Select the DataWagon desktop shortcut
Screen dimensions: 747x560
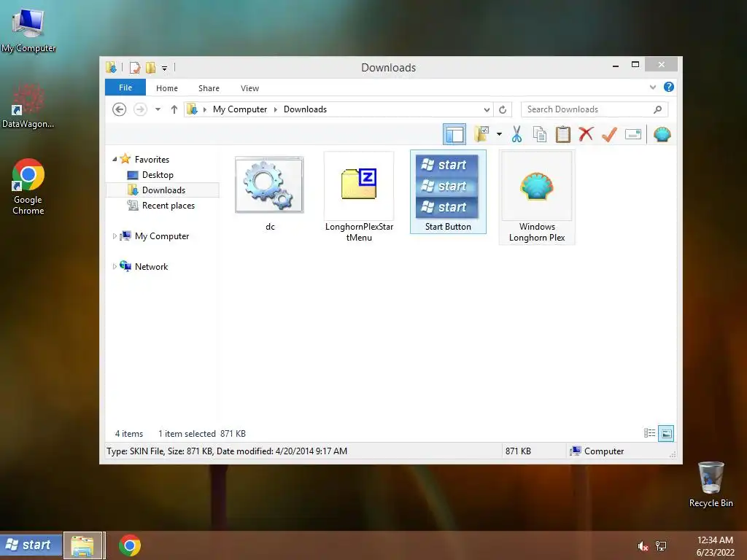(x=28, y=106)
